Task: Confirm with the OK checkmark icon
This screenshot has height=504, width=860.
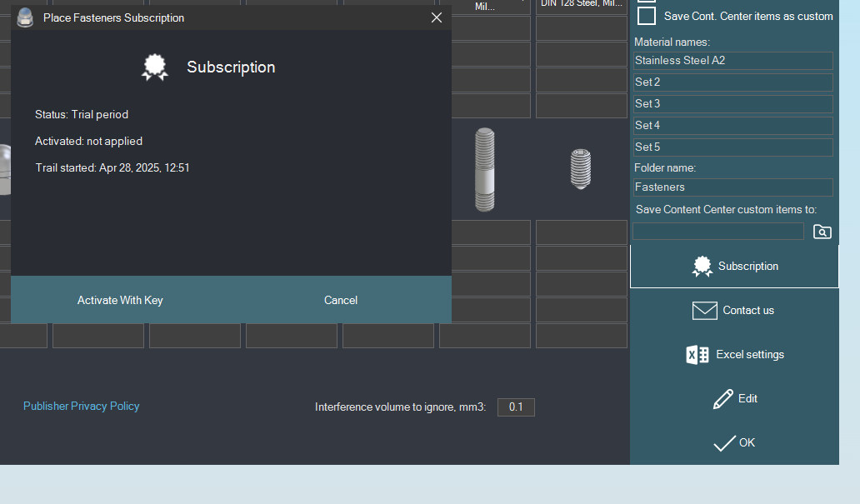Action: (x=724, y=443)
